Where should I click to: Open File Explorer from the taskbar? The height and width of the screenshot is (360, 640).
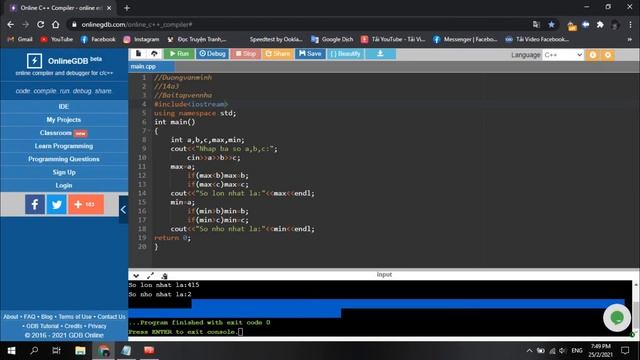pos(80,351)
